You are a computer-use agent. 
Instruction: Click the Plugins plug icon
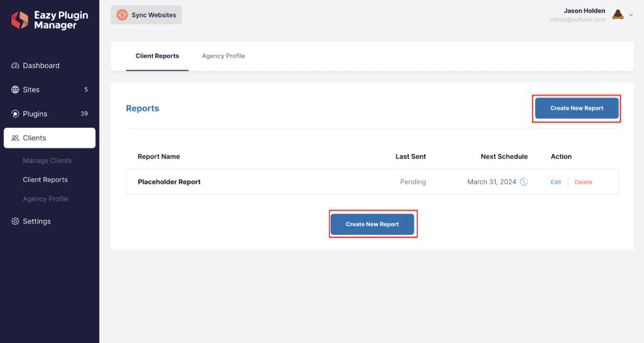click(15, 114)
